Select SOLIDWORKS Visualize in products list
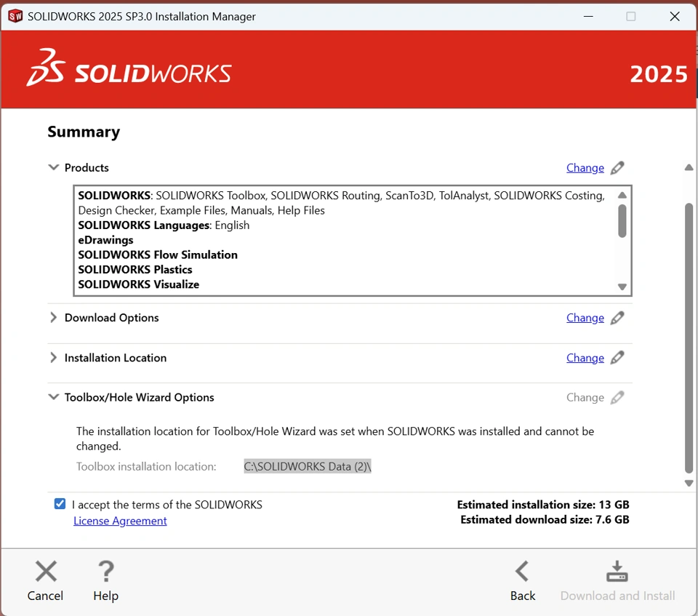This screenshot has height=616, width=698. [x=138, y=284]
